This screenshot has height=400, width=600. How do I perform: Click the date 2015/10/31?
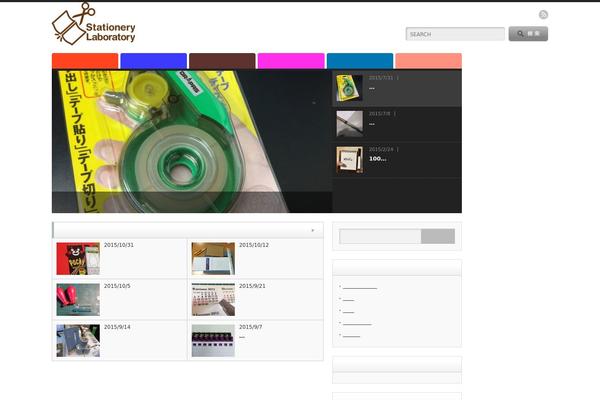tap(119, 245)
